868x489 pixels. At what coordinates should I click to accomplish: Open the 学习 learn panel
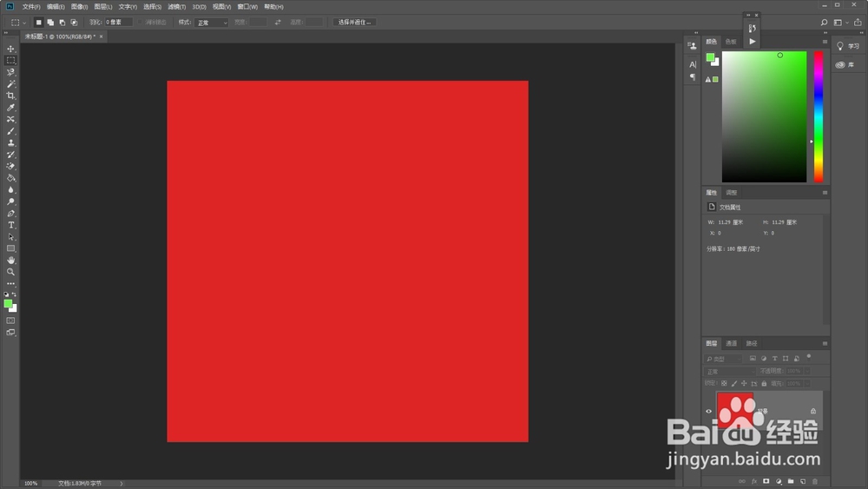coord(848,46)
